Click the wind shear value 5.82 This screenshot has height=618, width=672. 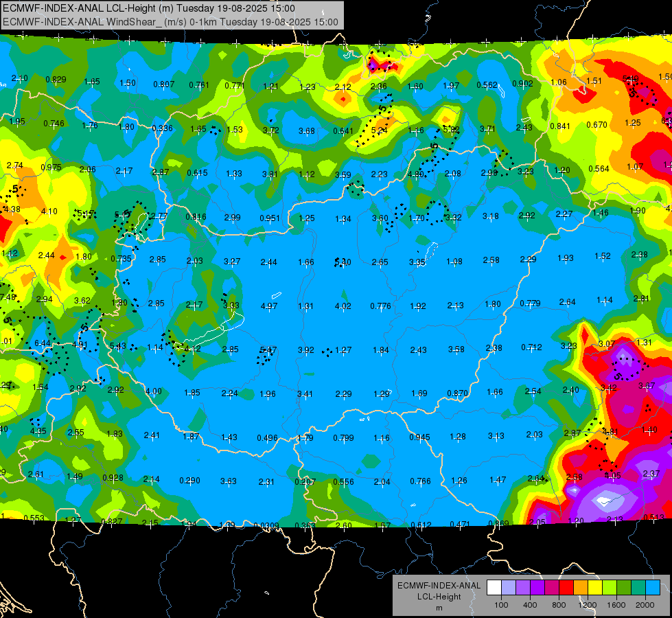tap(451, 130)
